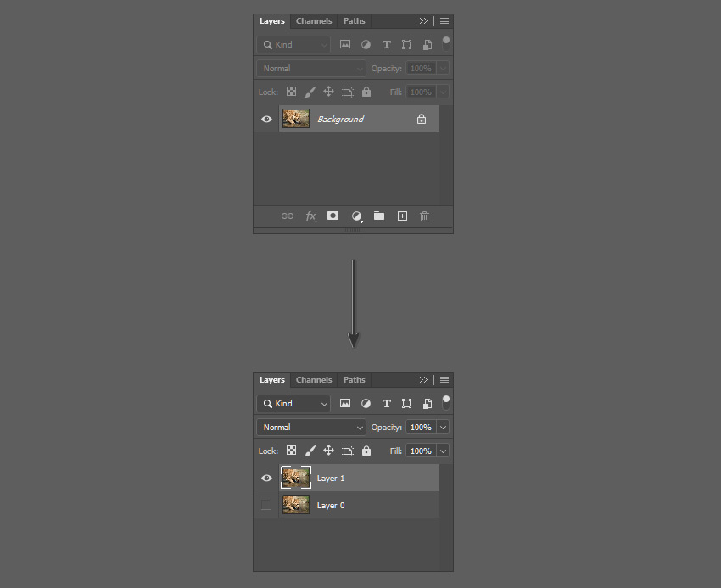
Task: Create a new layer in top panel
Action: [402, 216]
